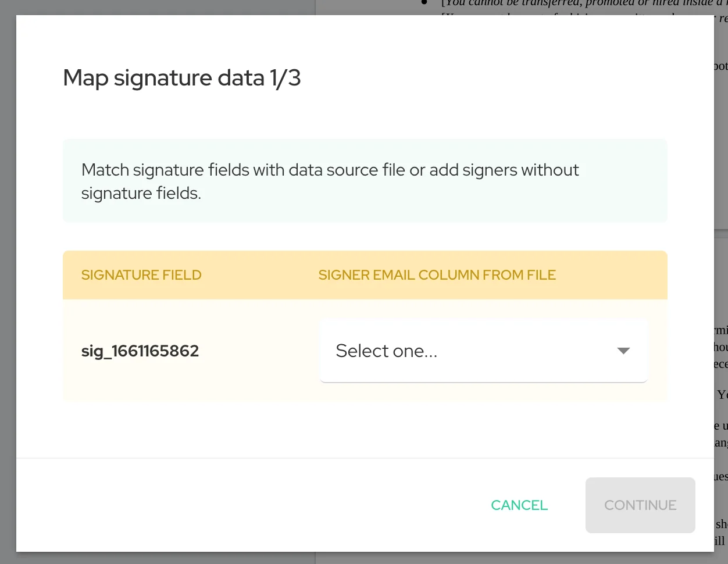The image size is (728, 564).
Task: Click the Select one placeholder text
Action: coord(386,351)
